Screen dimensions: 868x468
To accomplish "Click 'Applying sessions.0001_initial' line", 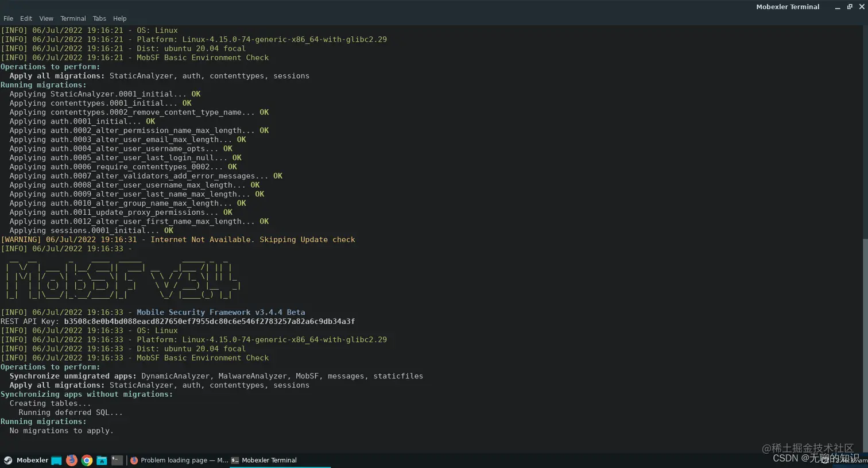I will pos(91,230).
